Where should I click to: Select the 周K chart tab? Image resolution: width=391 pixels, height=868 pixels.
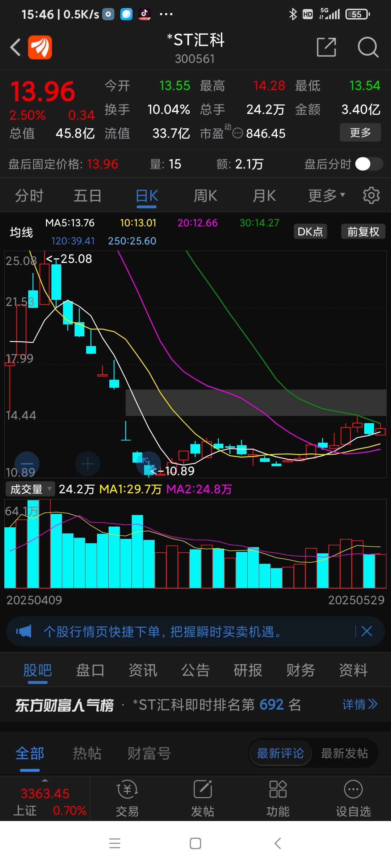205,196
